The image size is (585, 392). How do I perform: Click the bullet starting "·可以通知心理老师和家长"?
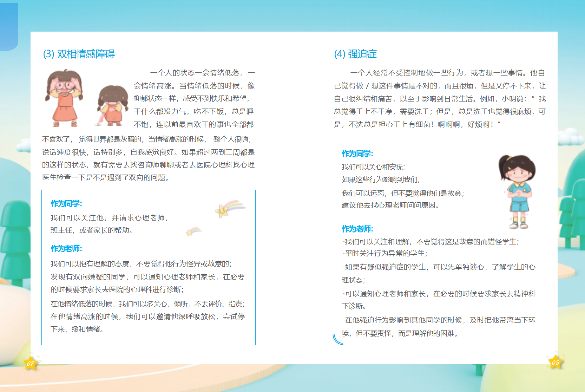click(439, 294)
